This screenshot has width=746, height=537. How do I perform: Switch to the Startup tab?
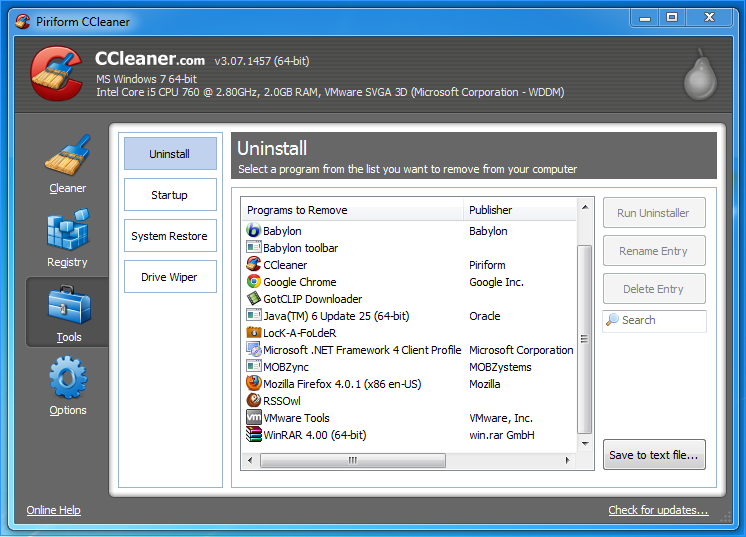point(170,195)
